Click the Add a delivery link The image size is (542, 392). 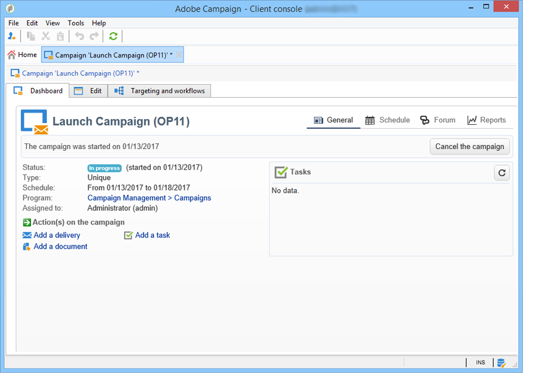(57, 235)
